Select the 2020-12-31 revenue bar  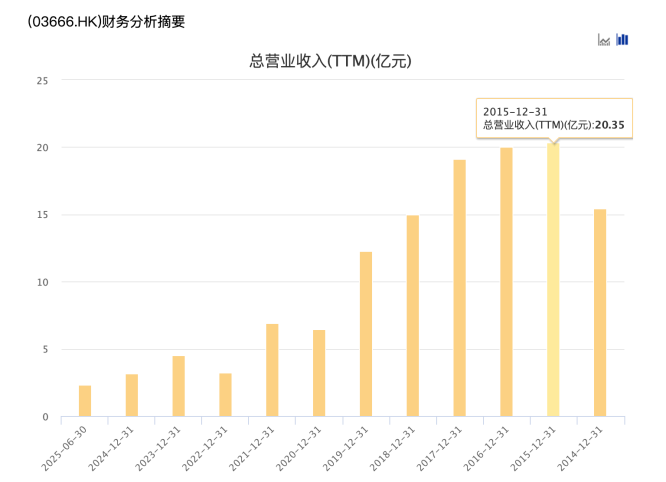point(319,373)
